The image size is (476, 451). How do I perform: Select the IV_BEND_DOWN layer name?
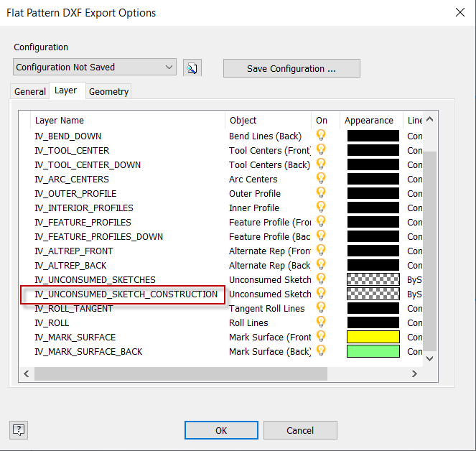click(68, 136)
